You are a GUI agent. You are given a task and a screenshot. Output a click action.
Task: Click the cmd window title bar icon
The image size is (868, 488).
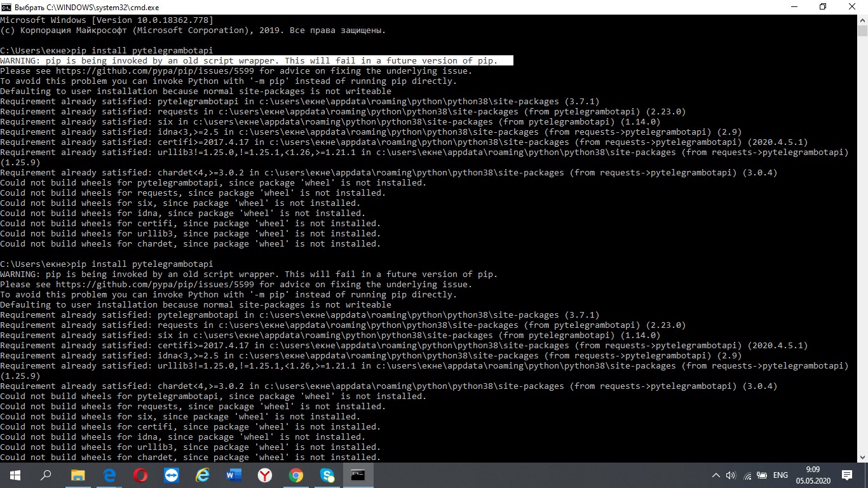pos(6,7)
